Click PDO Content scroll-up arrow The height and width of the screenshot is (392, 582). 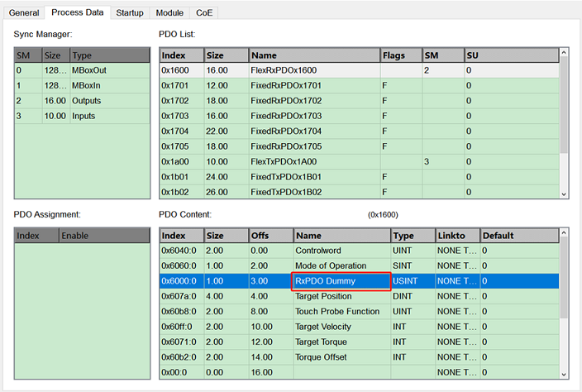pyautogui.click(x=564, y=233)
